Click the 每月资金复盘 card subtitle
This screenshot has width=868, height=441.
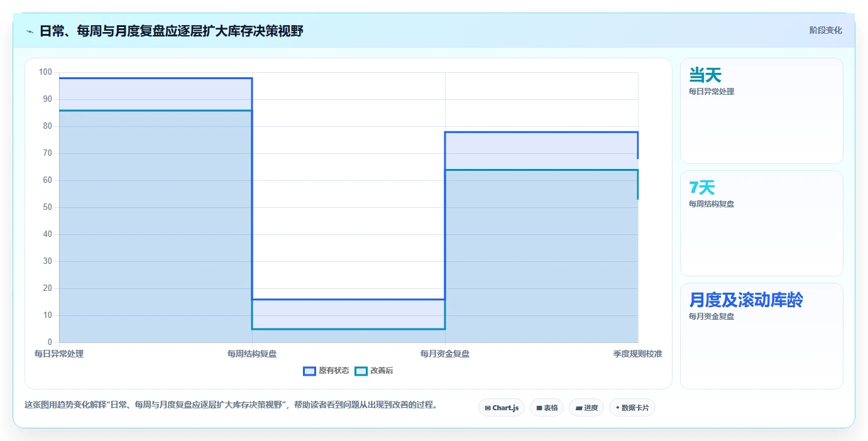point(711,316)
